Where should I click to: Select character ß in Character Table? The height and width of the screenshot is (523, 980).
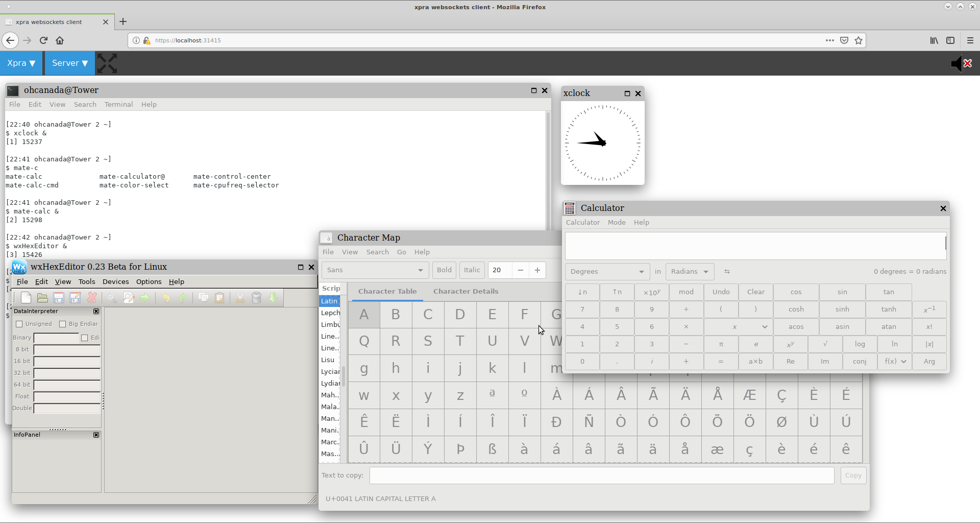pos(492,449)
